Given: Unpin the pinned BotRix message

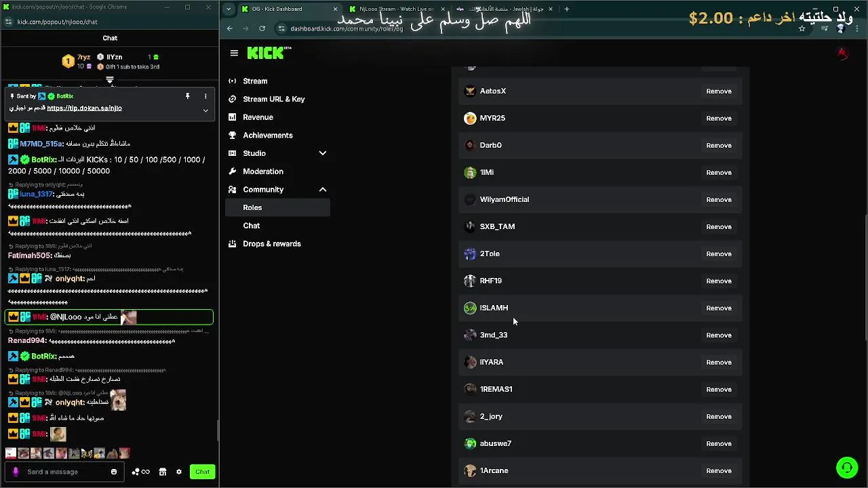Looking at the screenshot, I should [x=188, y=96].
